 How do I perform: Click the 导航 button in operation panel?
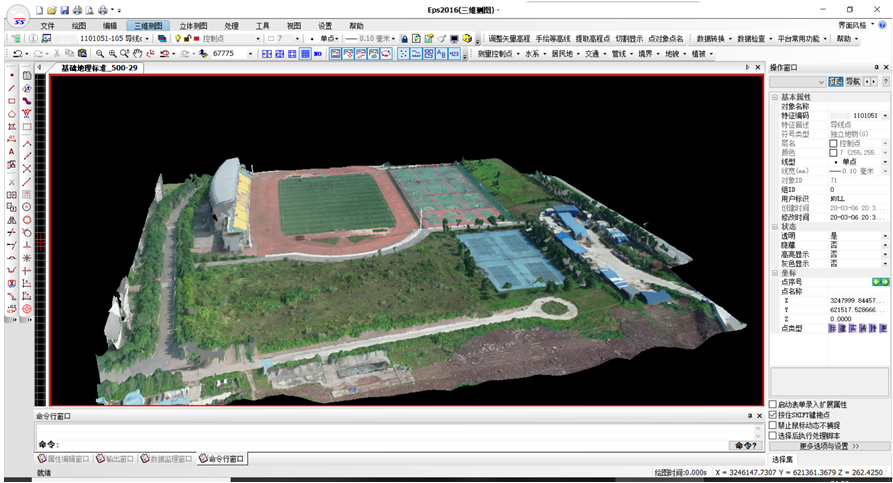click(853, 82)
